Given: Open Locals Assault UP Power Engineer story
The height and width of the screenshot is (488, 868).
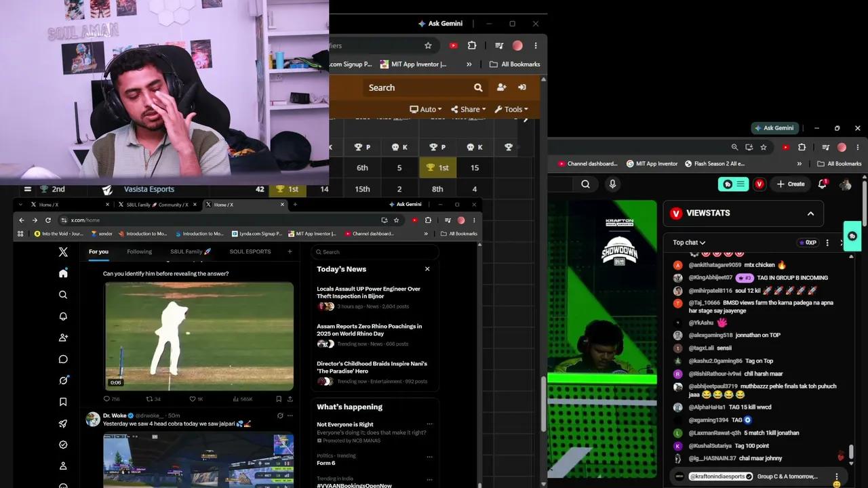Looking at the screenshot, I should [368, 292].
